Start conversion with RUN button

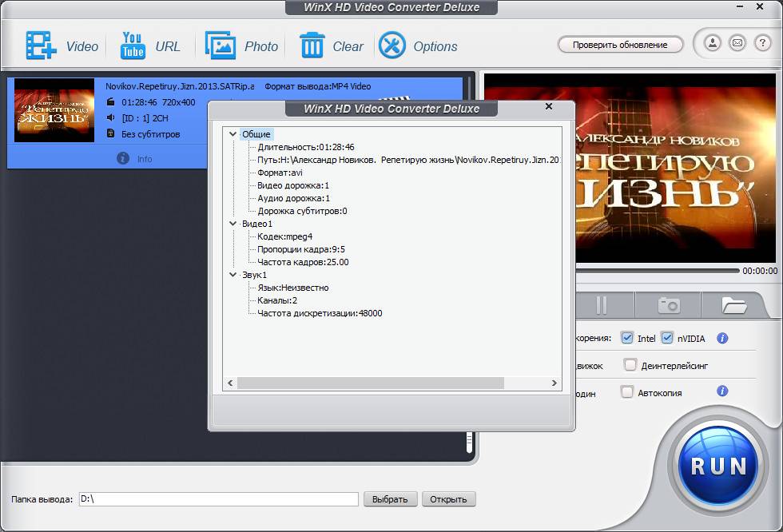[x=718, y=466]
